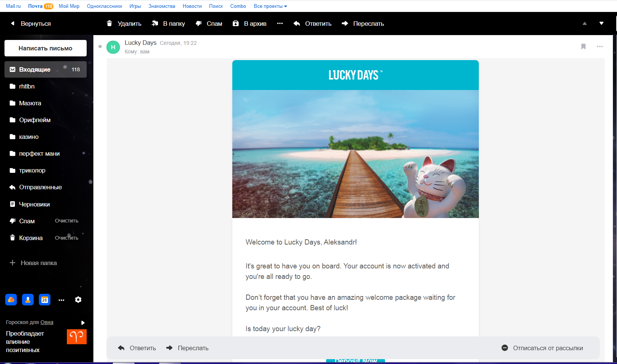Open the Calendar icon showing 28
Viewport: 617px width, 364px height.
(x=45, y=300)
